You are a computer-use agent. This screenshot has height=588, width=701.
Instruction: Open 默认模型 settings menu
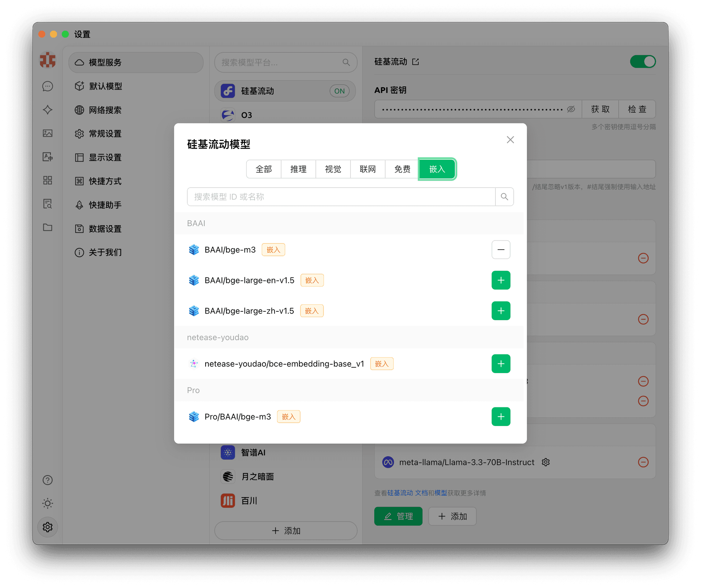pyautogui.click(x=136, y=86)
